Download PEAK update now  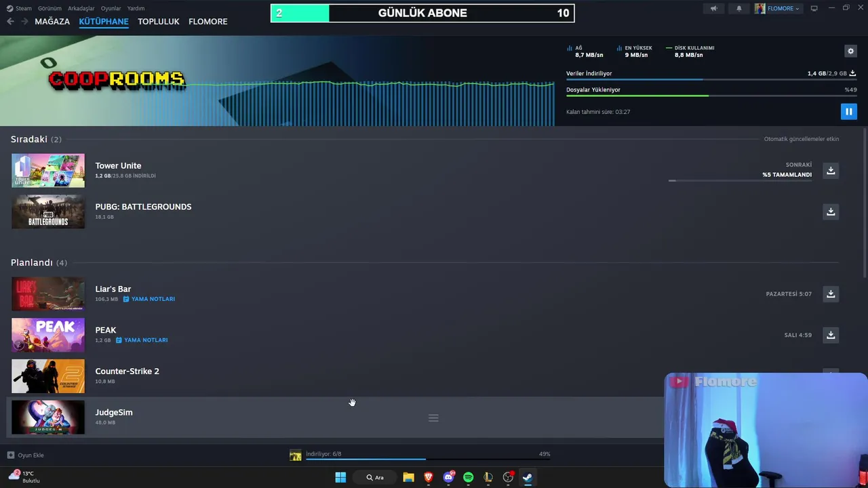tap(831, 335)
